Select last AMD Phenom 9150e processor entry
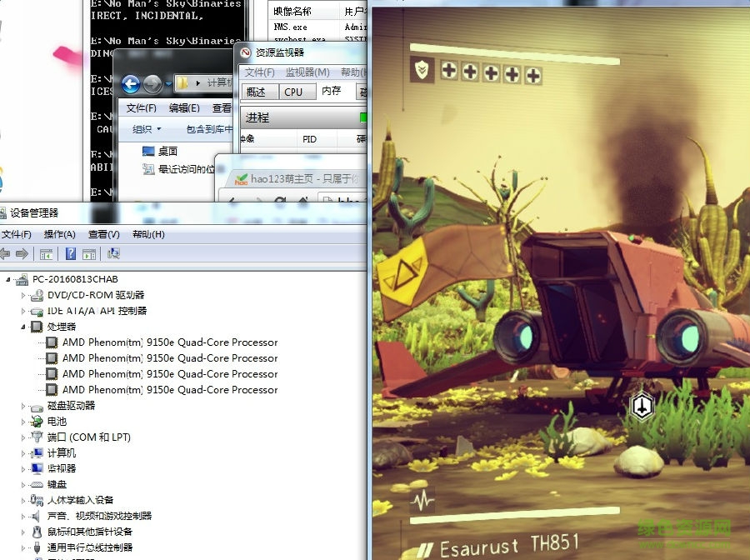This screenshot has height=560, width=750. (170, 390)
